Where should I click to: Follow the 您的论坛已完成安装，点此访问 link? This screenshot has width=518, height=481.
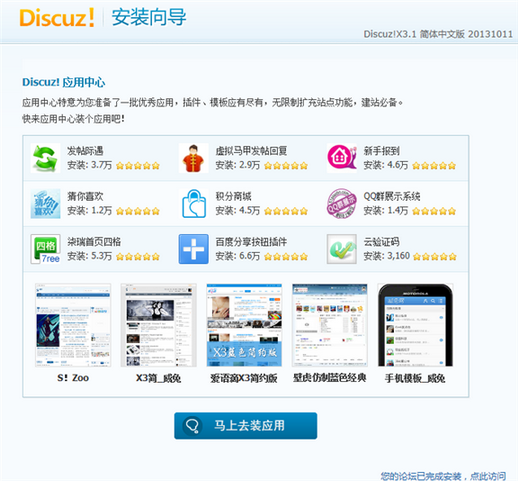tap(443, 476)
